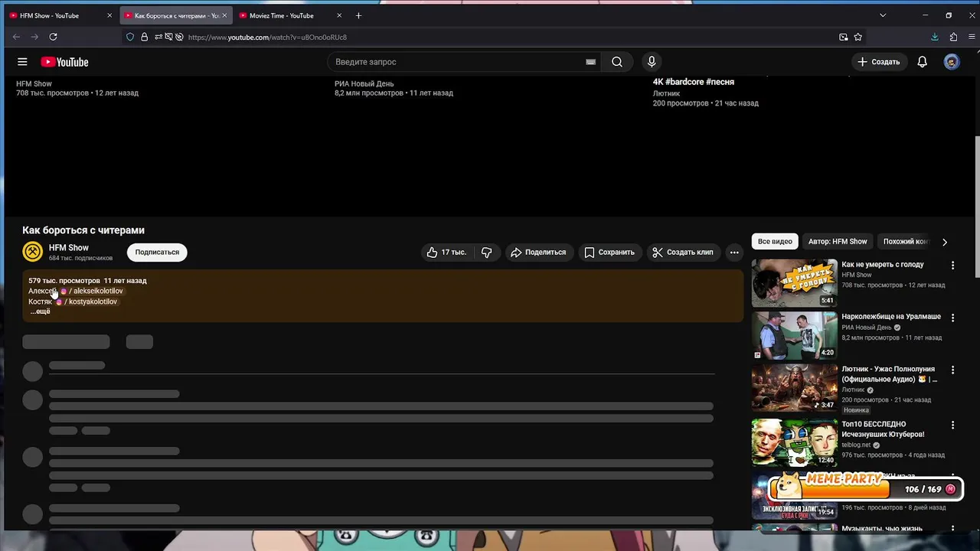Image resolution: width=980 pixels, height=551 pixels.
Task: Open the account avatar menu
Action: coord(952,62)
